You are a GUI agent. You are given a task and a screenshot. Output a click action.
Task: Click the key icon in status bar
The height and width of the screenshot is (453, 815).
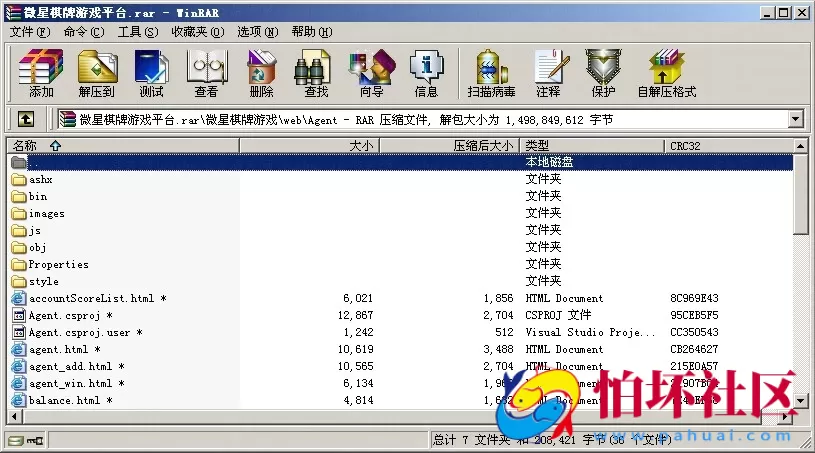[35, 441]
